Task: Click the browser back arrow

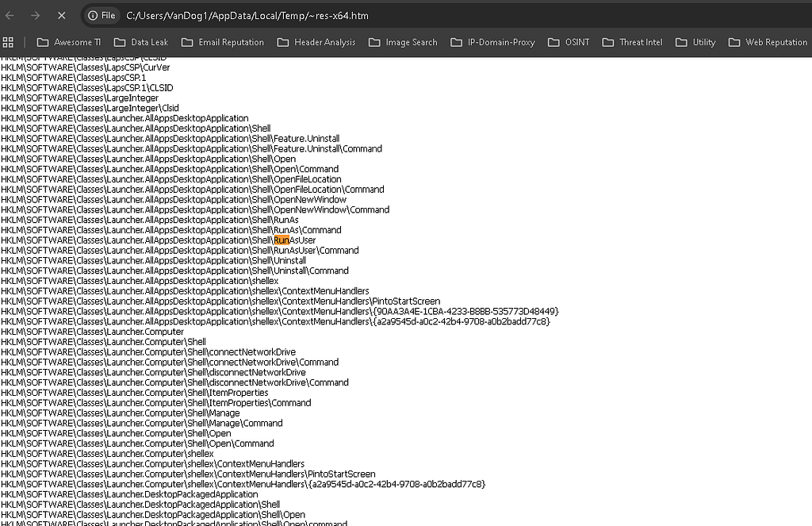Action: (10, 16)
